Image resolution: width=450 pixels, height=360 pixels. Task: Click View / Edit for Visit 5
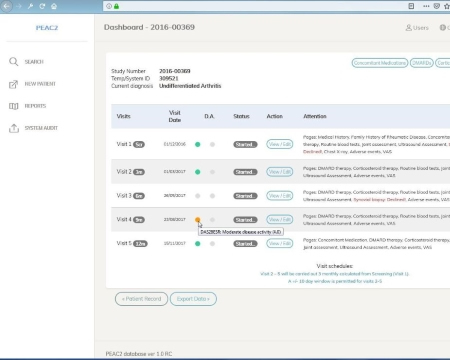click(280, 244)
